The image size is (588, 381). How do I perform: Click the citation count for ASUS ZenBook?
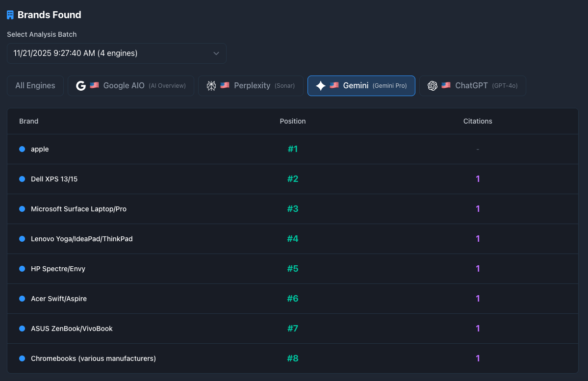click(x=478, y=329)
